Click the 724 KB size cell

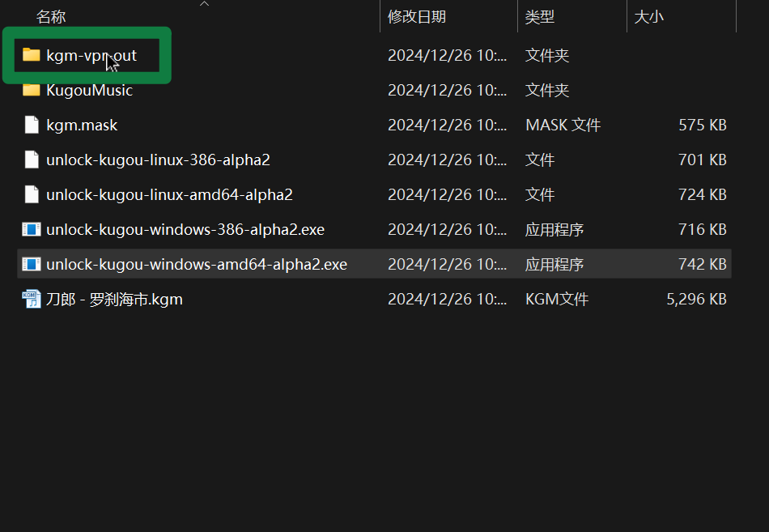(703, 195)
